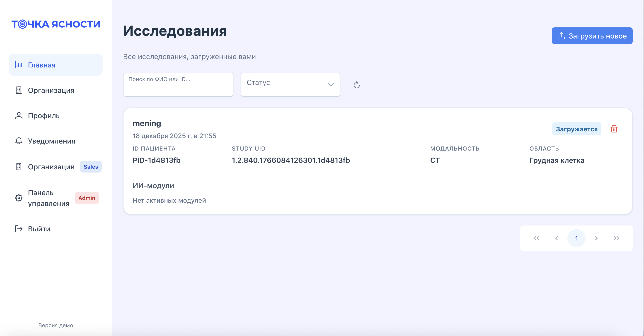Delete the mening study with trash icon

pos(614,129)
